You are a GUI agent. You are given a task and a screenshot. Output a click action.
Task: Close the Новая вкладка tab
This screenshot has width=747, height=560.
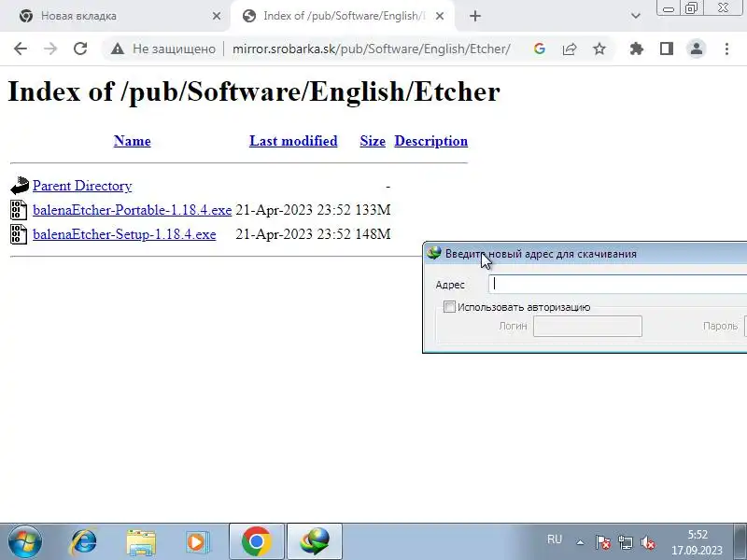217,16
